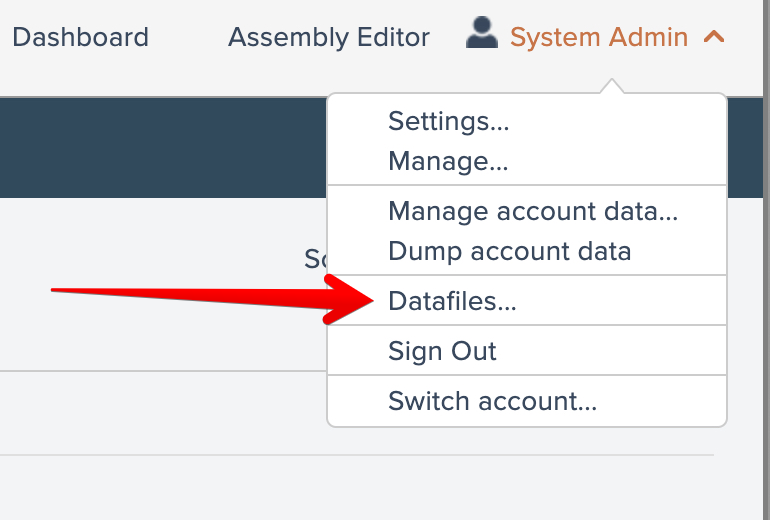
Task: Go to the Dashboard page
Action: pos(80,38)
